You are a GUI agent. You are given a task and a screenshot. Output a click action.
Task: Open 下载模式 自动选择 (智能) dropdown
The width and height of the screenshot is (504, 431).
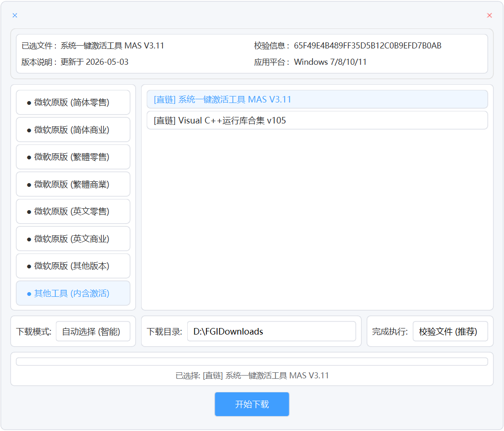coord(93,331)
